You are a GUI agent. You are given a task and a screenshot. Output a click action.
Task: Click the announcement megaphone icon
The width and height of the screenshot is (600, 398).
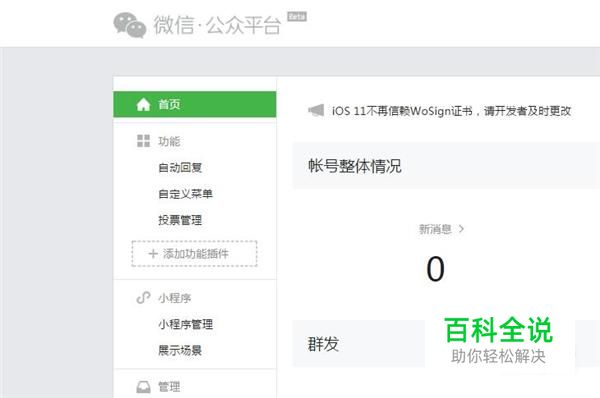pyautogui.click(x=316, y=111)
